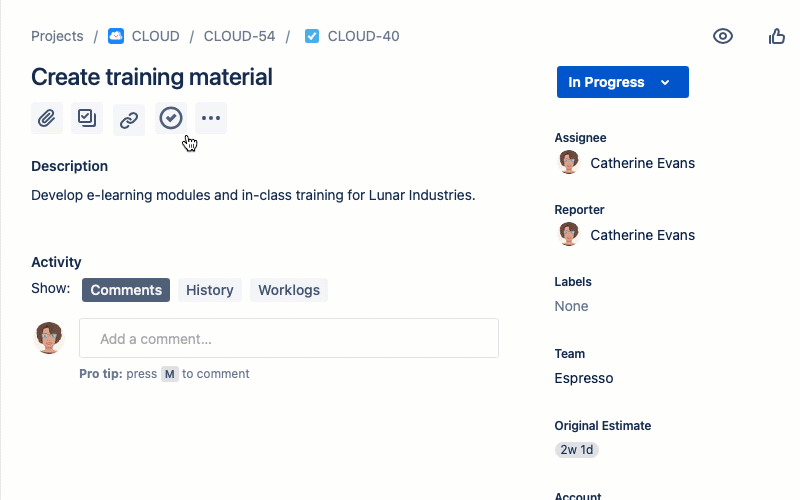Click the Reporter avatar of Catherine Evans

coord(568,235)
